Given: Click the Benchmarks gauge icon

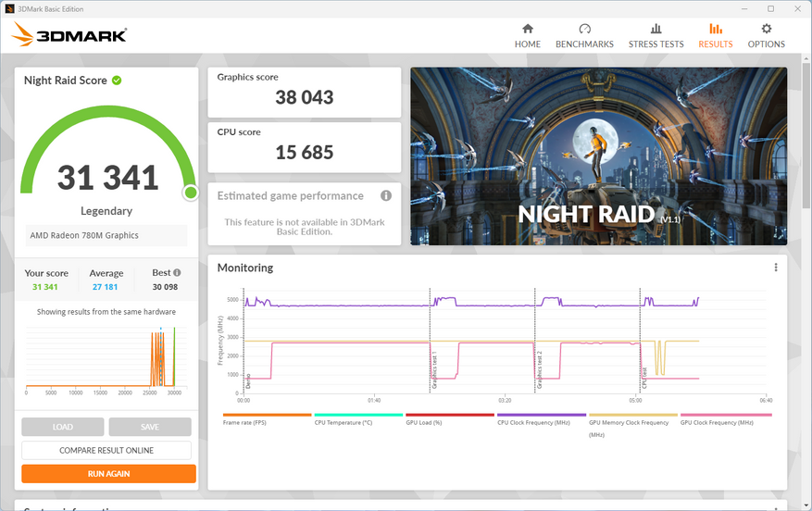Looking at the screenshot, I should click(x=584, y=29).
